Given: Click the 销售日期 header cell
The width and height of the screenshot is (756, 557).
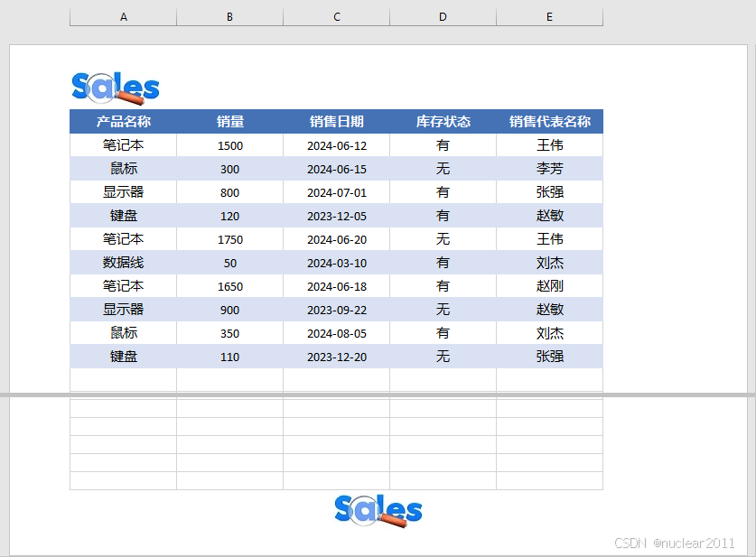Looking at the screenshot, I should (337, 122).
